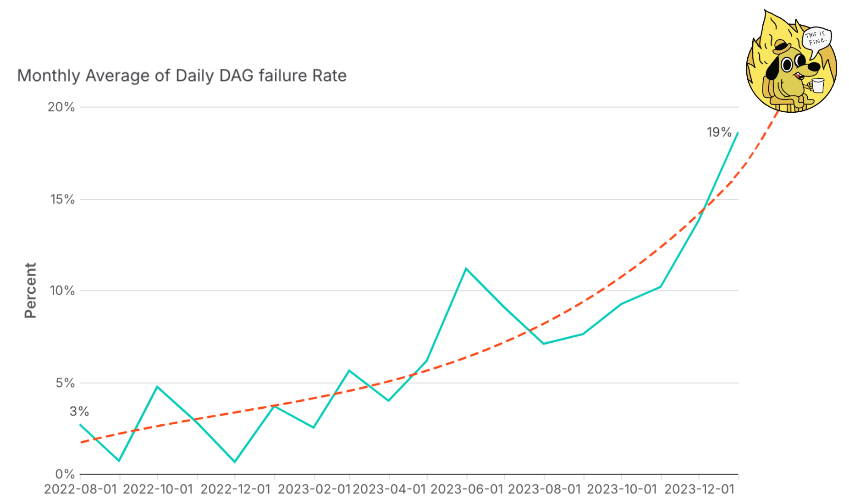Viewport: 849px width, 504px height.
Task: Select the 2023-06-01 x-axis date label
Action: tap(467, 489)
